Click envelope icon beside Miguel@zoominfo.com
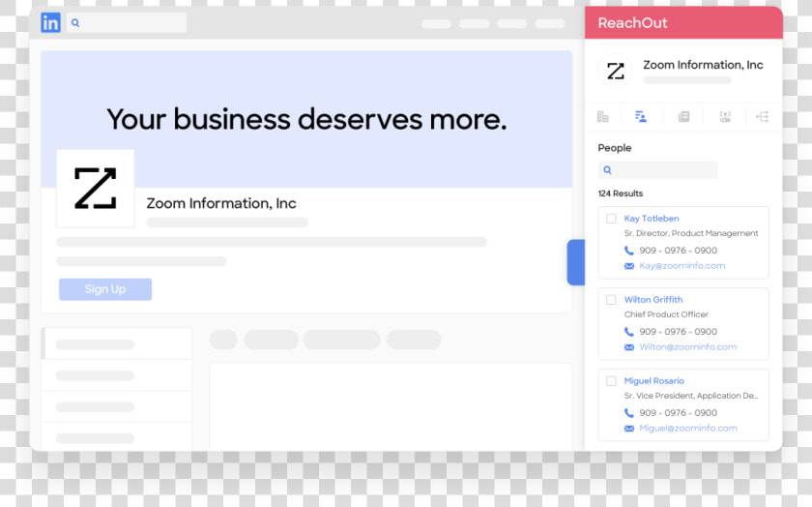 point(629,429)
